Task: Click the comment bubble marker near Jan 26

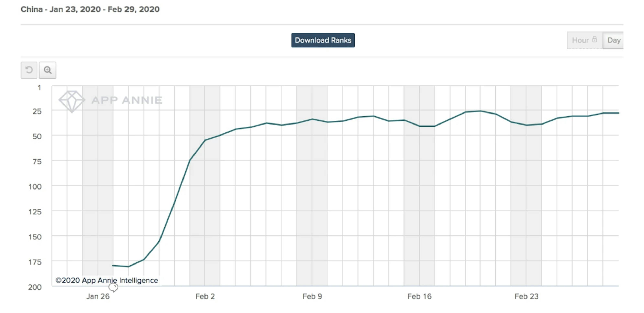Action: [x=113, y=288]
